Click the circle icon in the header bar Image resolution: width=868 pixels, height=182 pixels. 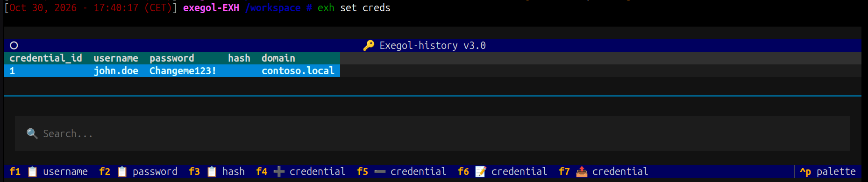coord(14,45)
